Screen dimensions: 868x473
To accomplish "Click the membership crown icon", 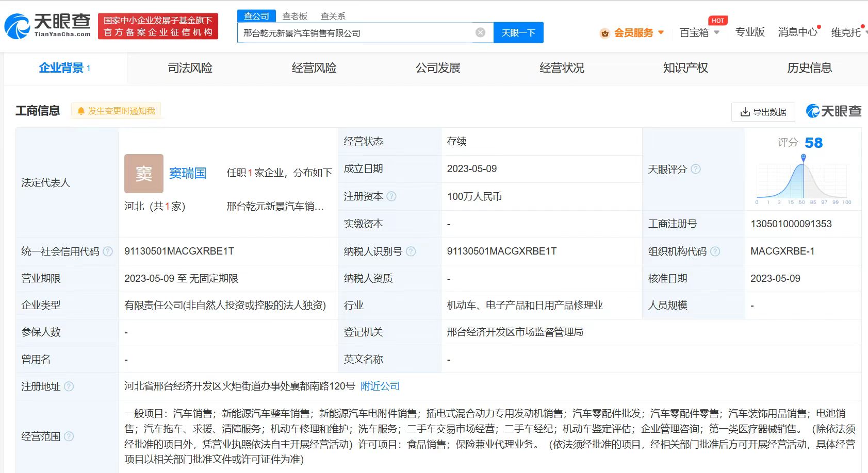I will [x=604, y=33].
